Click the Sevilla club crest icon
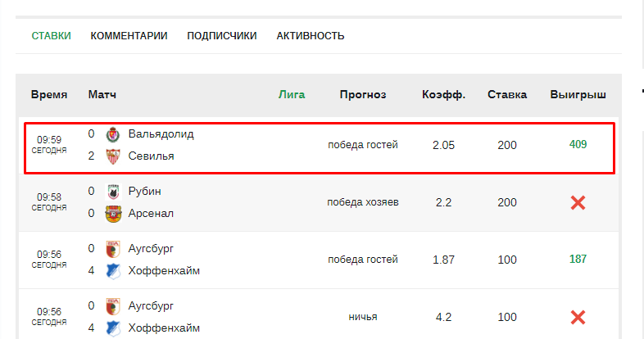644x339 pixels. 113,156
